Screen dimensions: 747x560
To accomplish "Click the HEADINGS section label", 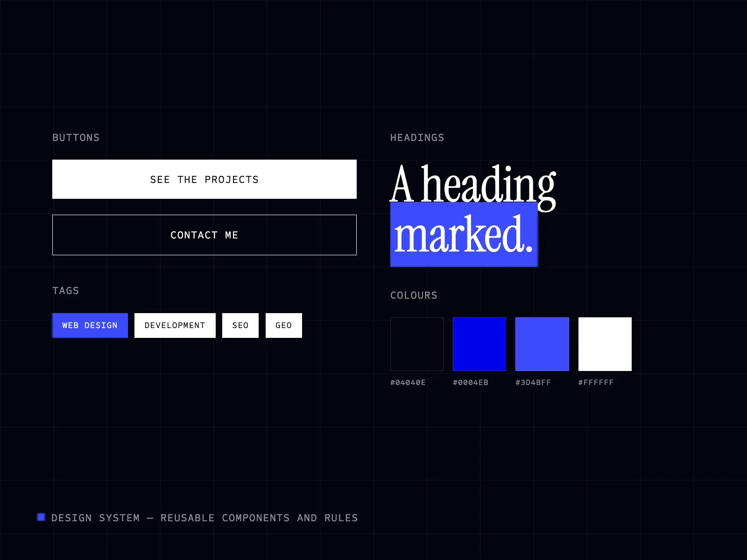I will pyautogui.click(x=417, y=138).
